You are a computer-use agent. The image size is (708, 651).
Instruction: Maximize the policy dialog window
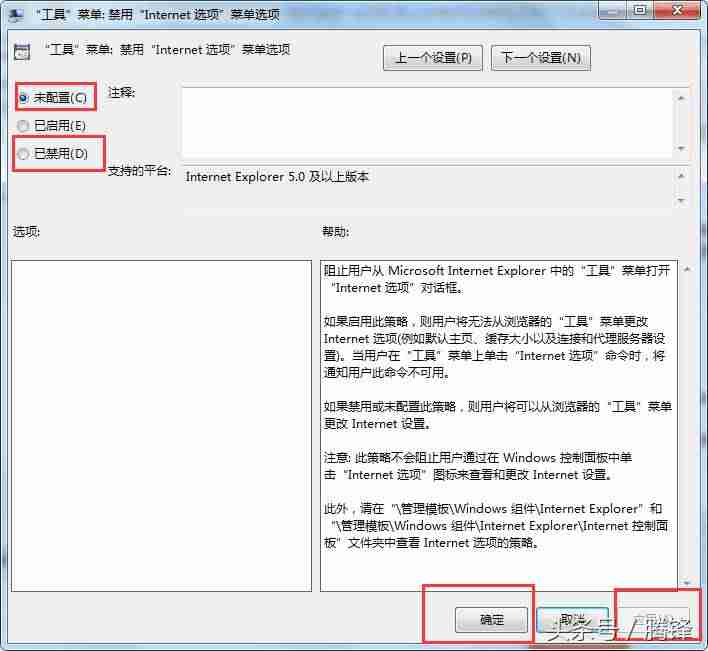[x=639, y=9]
